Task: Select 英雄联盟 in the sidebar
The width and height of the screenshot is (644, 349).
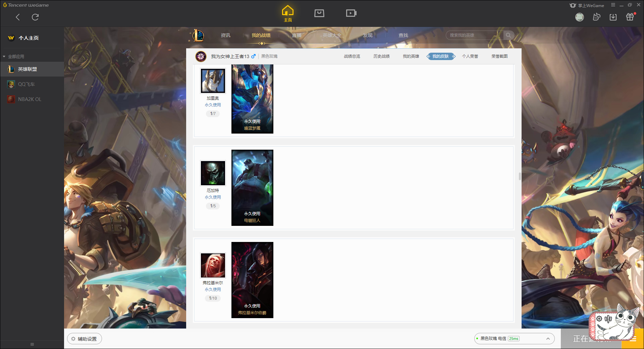Action: pyautogui.click(x=32, y=69)
